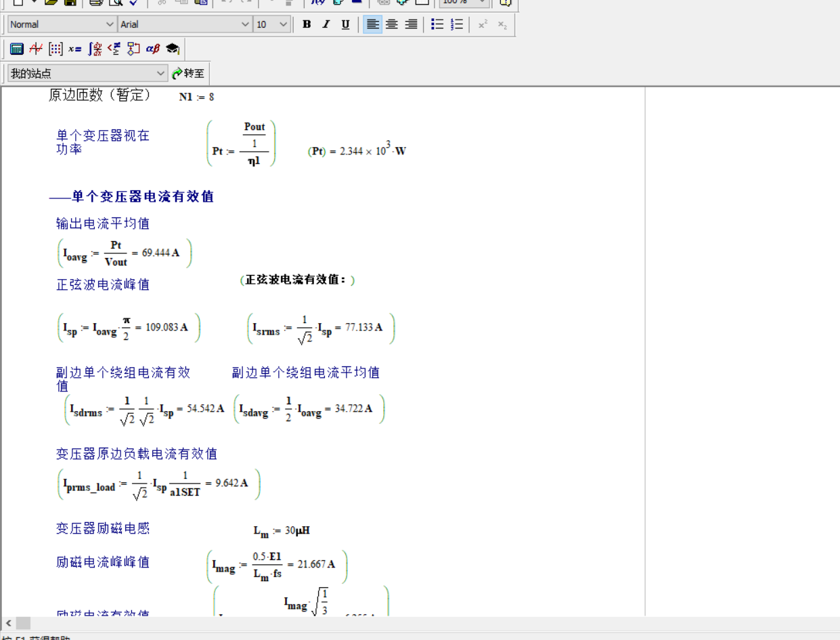840x640 pixels.
Task: Click the horizontal scrollbar left arrow
Action: coord(8,623)
